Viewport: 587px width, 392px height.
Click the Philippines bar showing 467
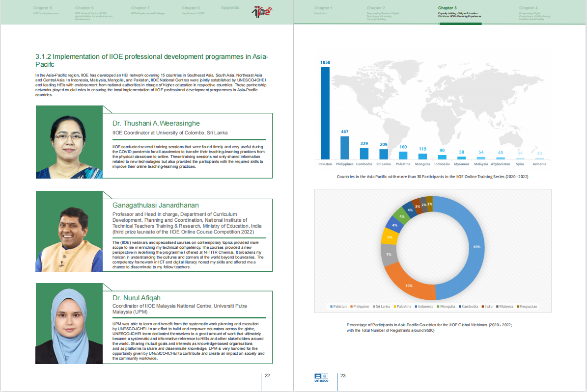[345, 148]
